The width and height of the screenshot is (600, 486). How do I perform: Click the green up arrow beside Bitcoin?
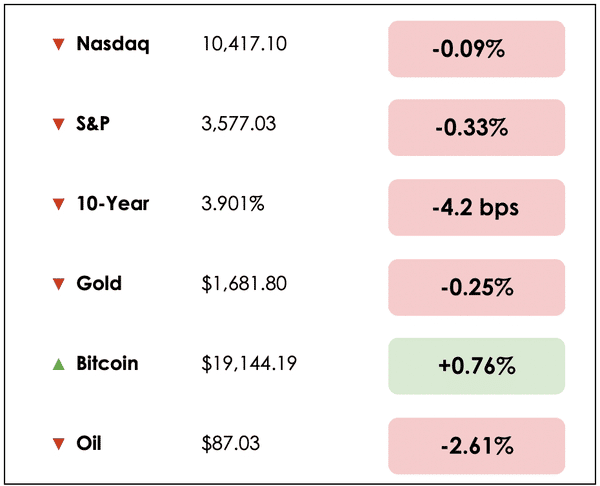tap(58, 363)
